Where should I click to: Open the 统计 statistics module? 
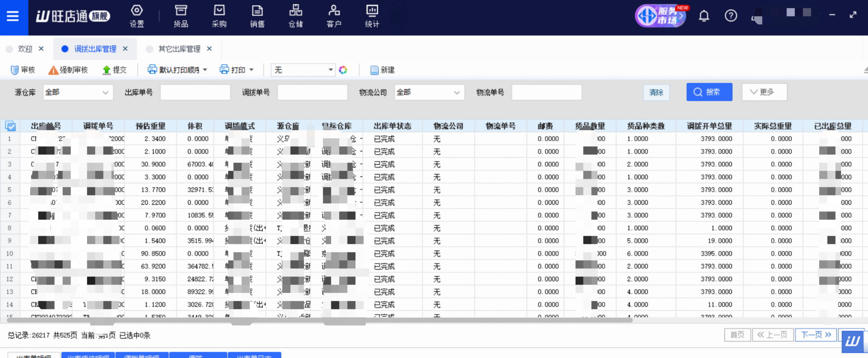coord(372,16)
